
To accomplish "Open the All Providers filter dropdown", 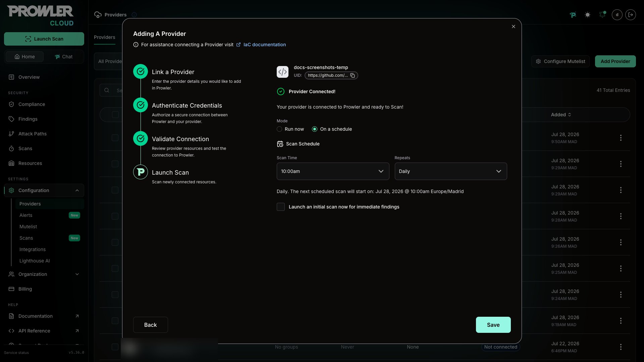I will [x=109, y=61].
